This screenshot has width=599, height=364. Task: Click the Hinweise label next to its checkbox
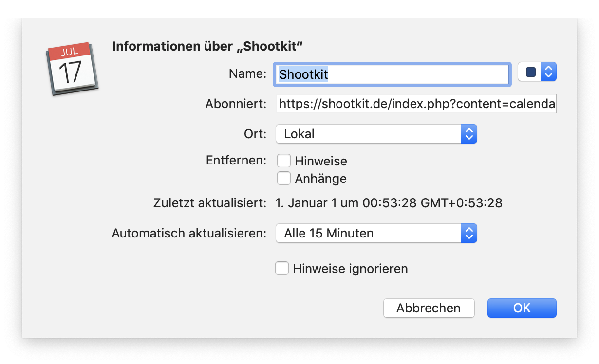click(322, 161)
